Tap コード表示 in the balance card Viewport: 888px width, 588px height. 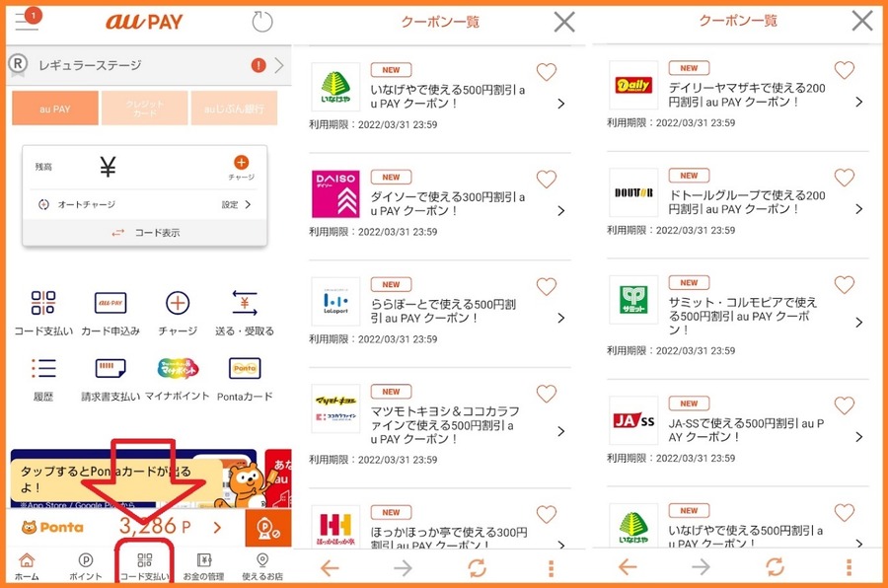coord(146,233)
